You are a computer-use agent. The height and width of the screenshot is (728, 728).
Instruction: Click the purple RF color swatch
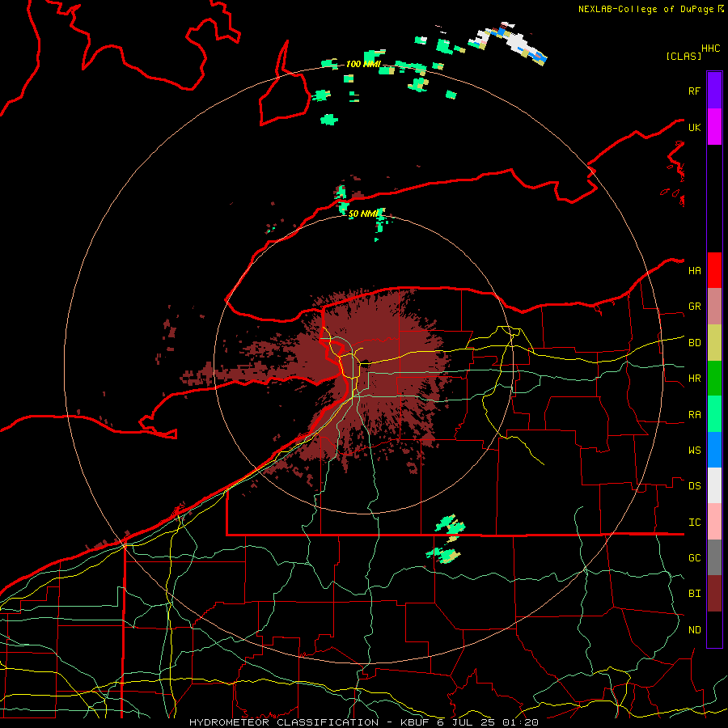point(714,91)
